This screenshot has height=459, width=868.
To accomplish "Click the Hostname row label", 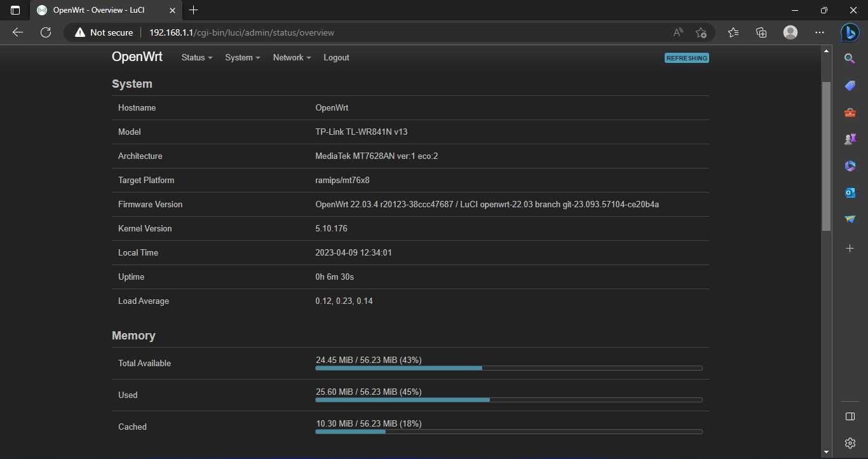I will (x=137, y=107).
